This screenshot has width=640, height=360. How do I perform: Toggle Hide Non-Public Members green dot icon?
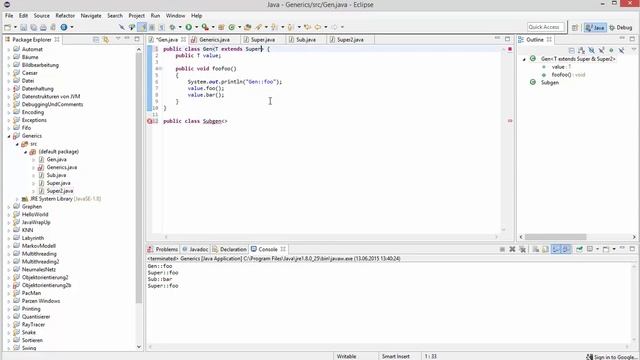click(x=611, y=50)
